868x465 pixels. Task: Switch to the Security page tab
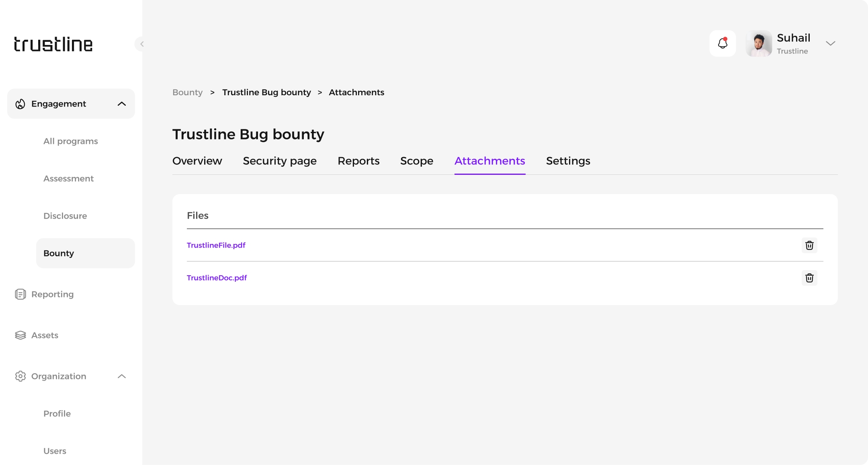[280, 161]
